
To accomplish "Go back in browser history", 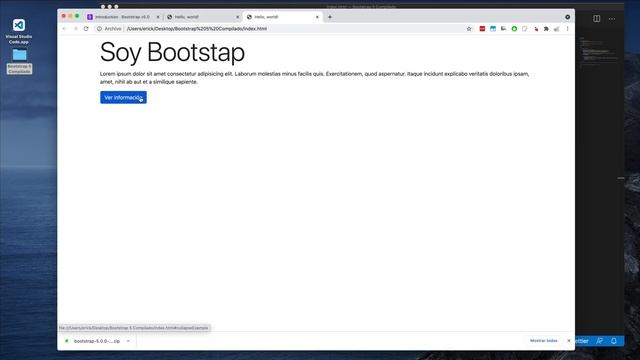I will click(x=64, y=29).
